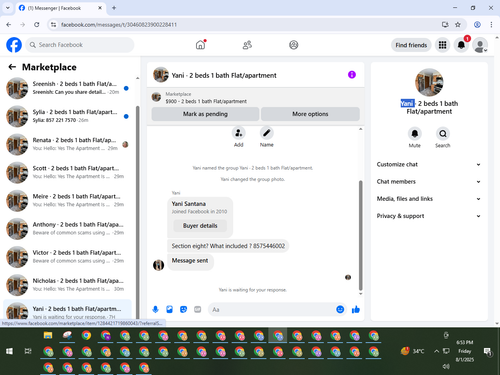Screen dimensions: 500x375
Task: Send a thumbs-up like
Action: click(356, 309)
